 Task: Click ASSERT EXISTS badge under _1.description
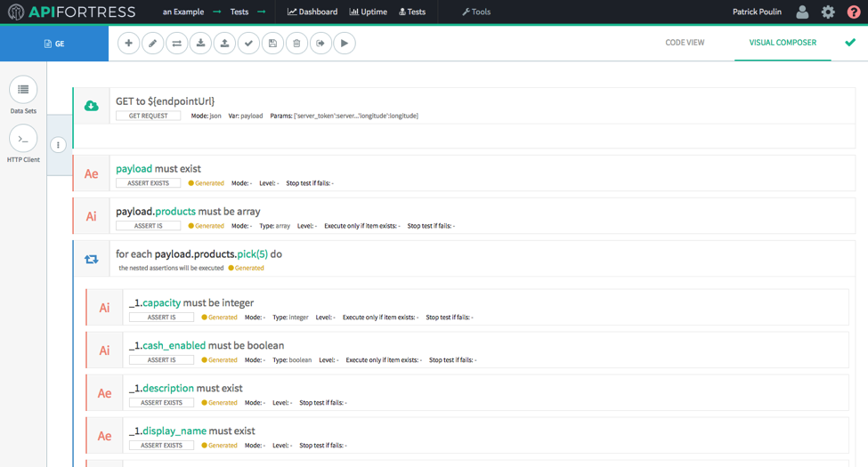pyautogui.click(x=161, y=402)
